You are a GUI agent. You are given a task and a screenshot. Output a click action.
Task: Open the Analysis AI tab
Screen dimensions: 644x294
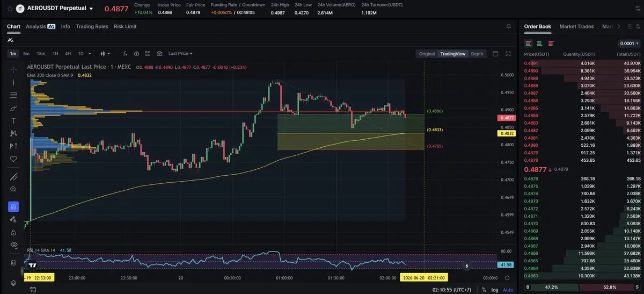tap(40, 26)
